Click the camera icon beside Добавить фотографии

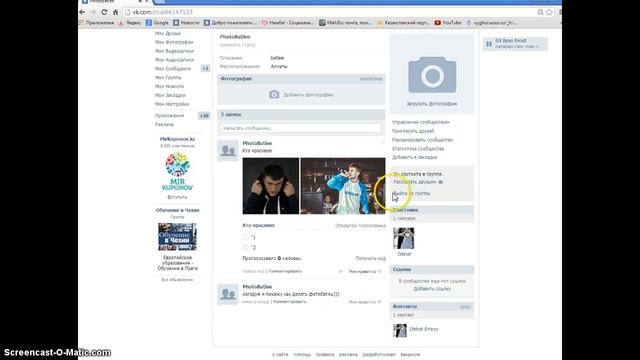274,95
